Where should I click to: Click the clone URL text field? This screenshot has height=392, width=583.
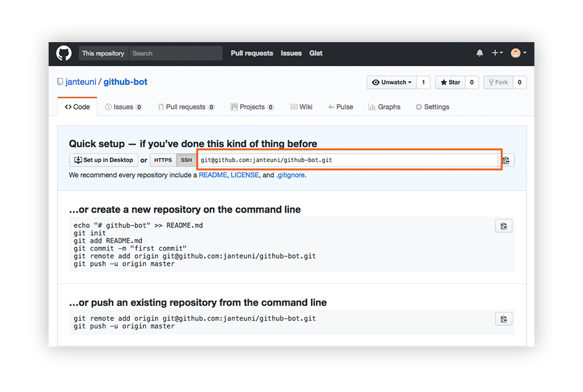point(348,160)
